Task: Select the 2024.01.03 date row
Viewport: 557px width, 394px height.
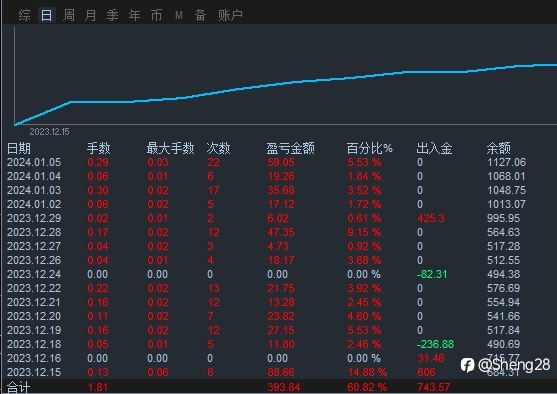Action: click(x=34, y=190)
